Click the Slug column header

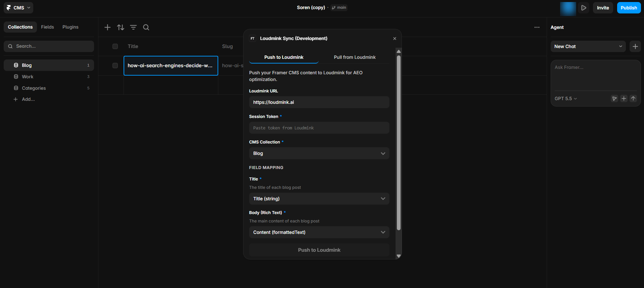(x=227, y=46)
